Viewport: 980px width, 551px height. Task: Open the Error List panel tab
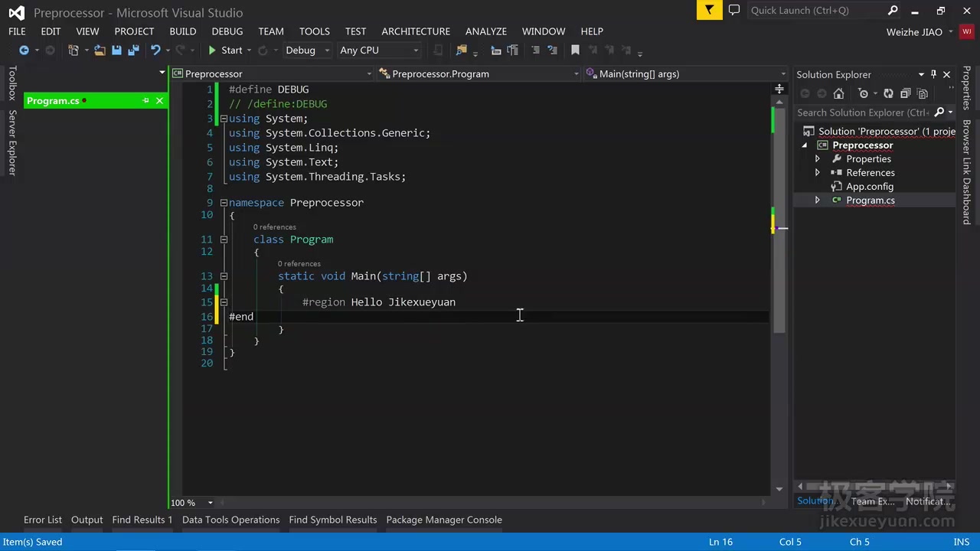point(43,520)
